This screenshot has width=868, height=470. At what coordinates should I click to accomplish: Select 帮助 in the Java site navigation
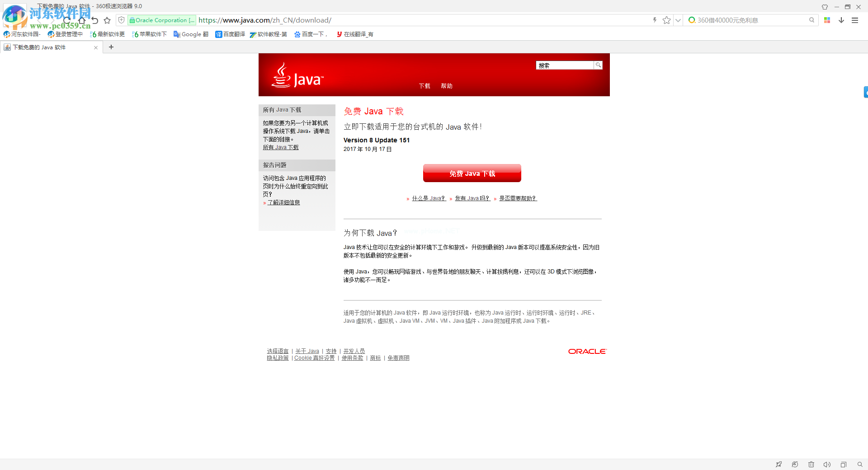point(446,86)
